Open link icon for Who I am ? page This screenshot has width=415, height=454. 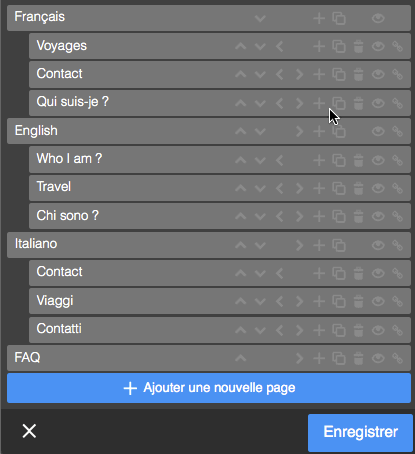(x=397, y=160)
